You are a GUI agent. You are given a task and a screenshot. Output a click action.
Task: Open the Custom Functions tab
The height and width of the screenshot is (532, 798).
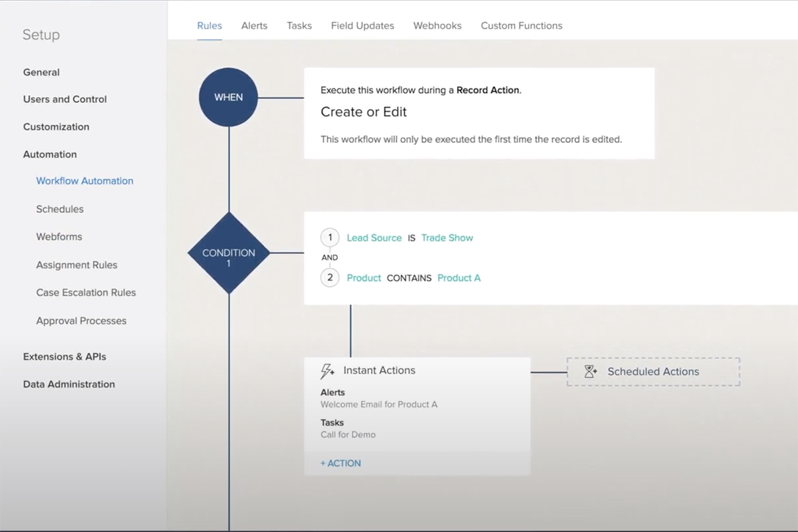(x=521, y=25)
